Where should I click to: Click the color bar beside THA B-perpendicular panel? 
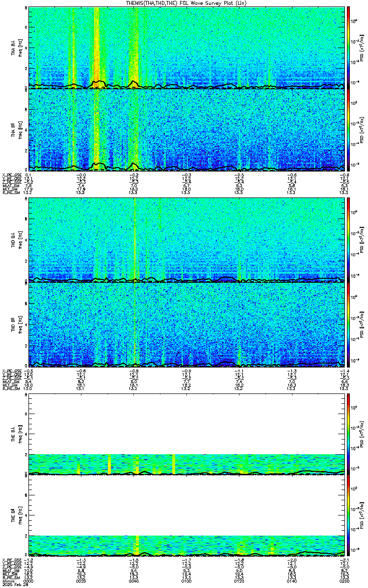[348, 48]
